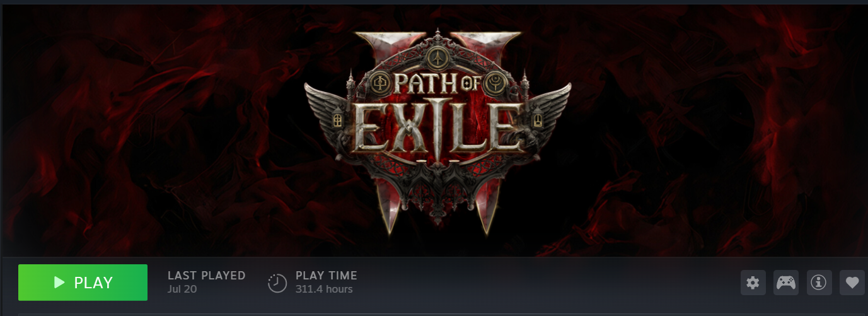
Task: Click the Jul 20 last played date
Action: coord(182,290)
